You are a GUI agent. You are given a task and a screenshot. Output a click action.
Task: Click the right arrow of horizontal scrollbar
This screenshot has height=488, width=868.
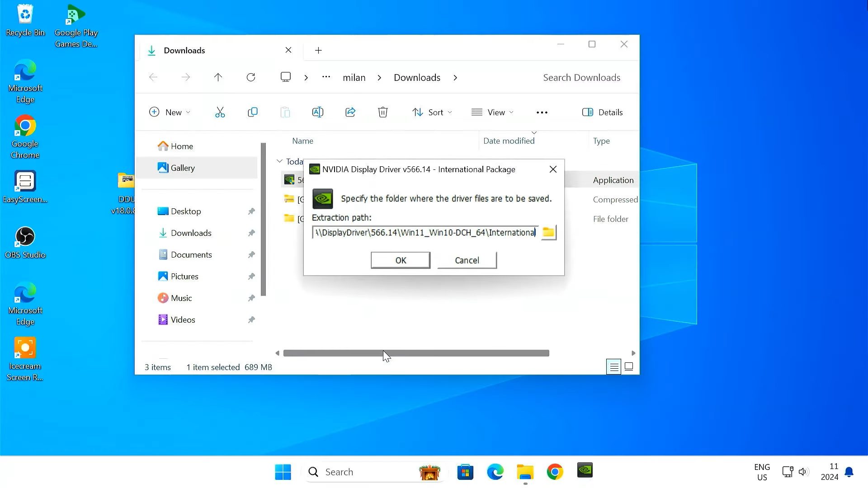click(x=633, y=353)
